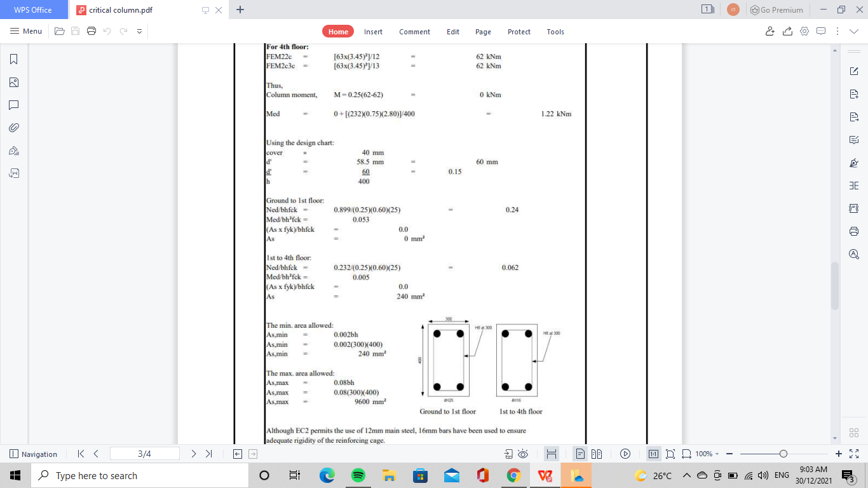Switch to the Home tab
Image resolution: width=868 pixels, height=488 pixels.
coord(338,32)
